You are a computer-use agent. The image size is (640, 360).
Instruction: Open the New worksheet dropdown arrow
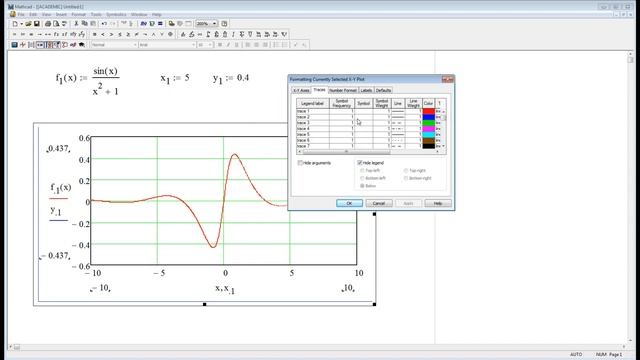point(22,24)
